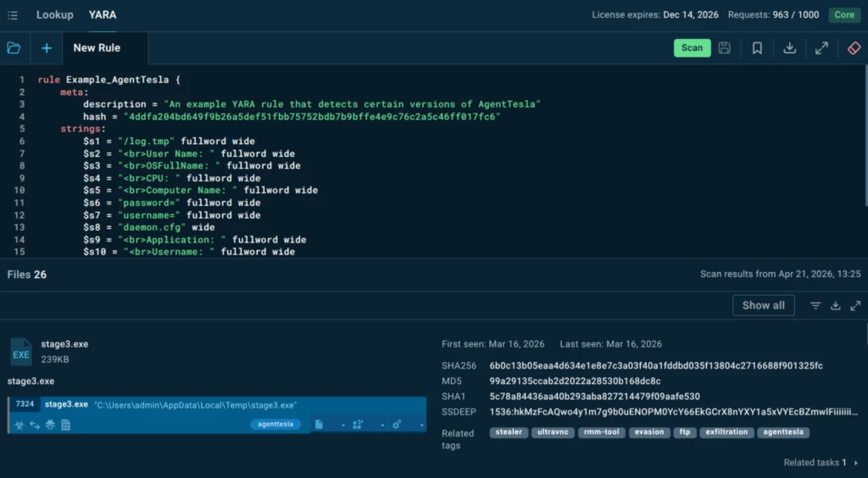The image size is (868, 478).
Task: Bookmark the current YARA rule
Action: (757, 48)
